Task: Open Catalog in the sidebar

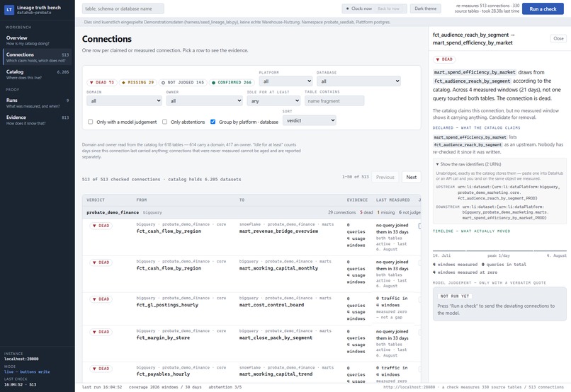Action: 37,74
